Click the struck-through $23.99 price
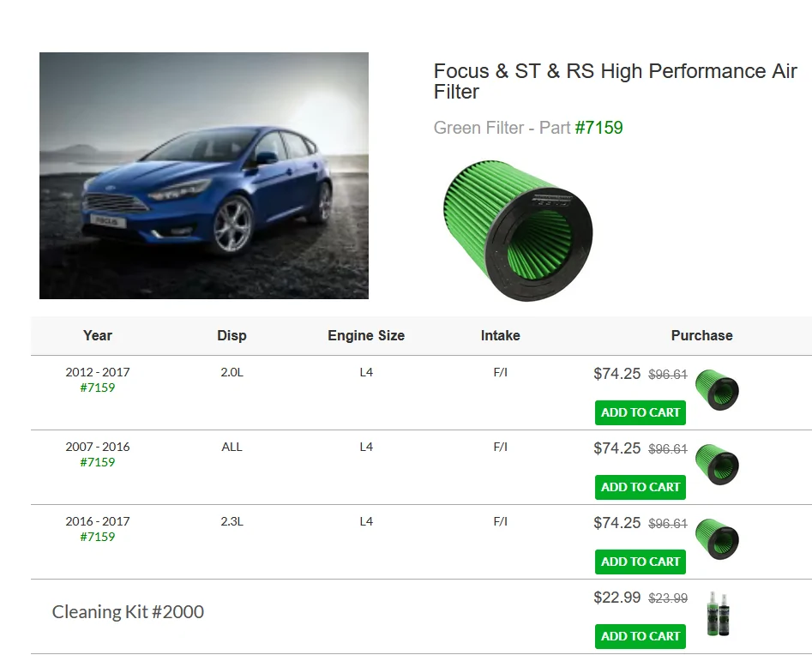 pos(668,598)
